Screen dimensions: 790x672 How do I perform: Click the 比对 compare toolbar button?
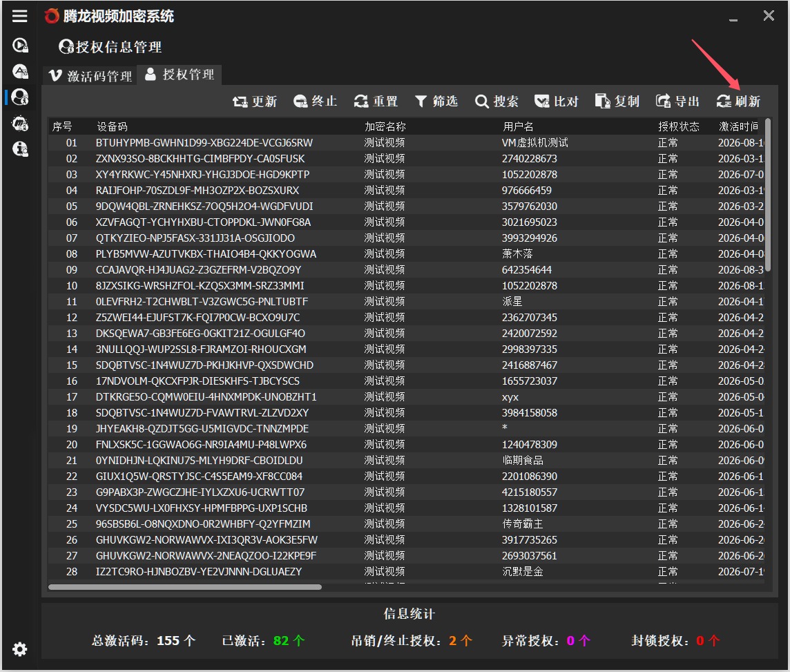556,102
